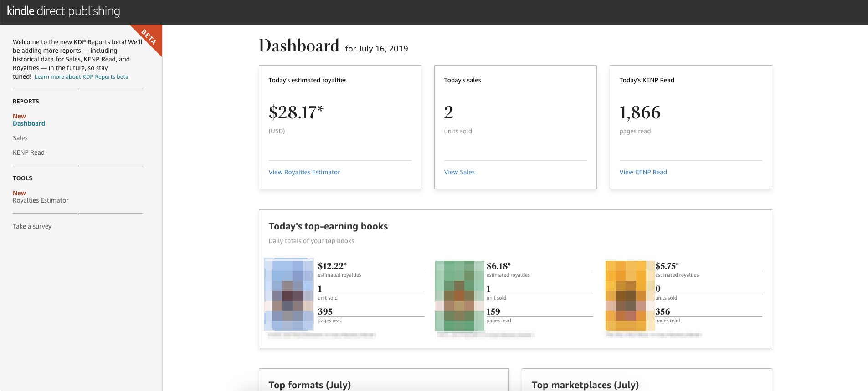Click the View Royalties Estimator link
The height and width of the screenshot is (391, 868).
pyautogui.click(x=304, y=172)
